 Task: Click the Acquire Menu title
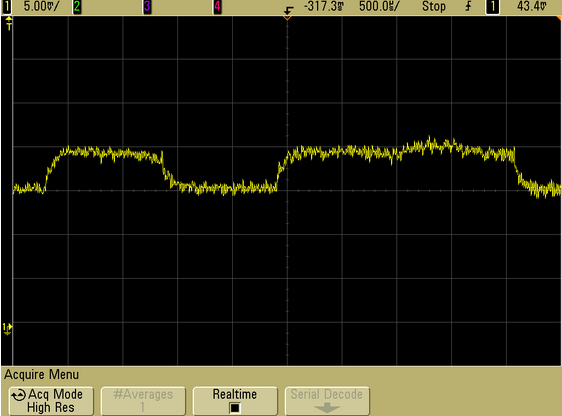pyautogui.click(x=42, y=375)
